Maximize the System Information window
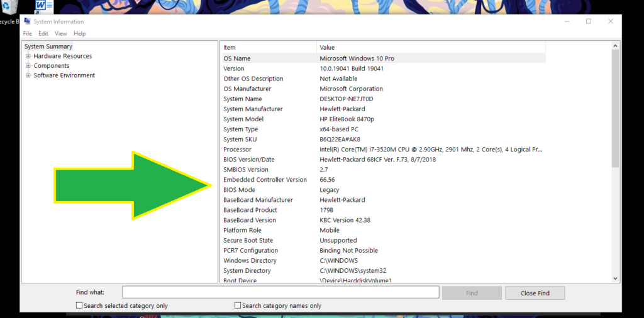Viewport: 644px width, 318px height. pos(589,21)
